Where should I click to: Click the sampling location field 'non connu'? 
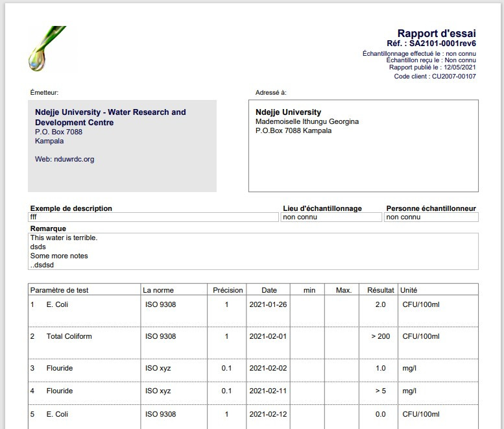[331, 217]
